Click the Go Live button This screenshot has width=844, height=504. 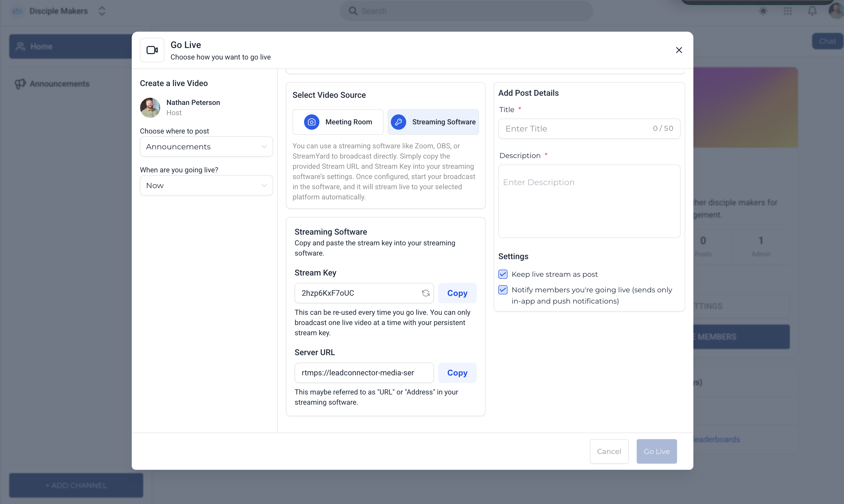(657, 451)
